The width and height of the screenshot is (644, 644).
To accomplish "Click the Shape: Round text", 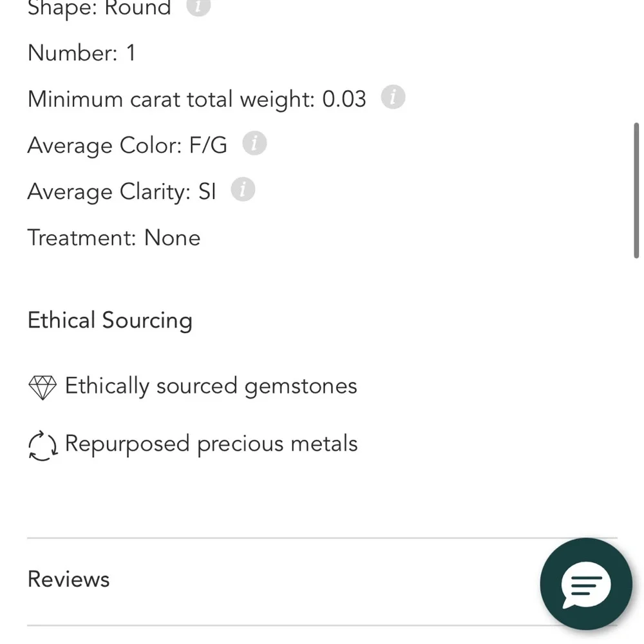I will 99,8.
